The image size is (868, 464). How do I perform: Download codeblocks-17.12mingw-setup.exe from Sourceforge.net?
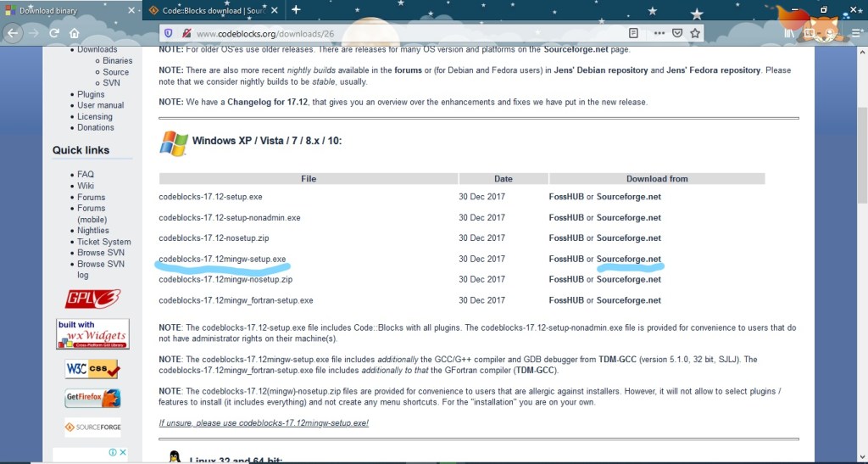(628, 259)
